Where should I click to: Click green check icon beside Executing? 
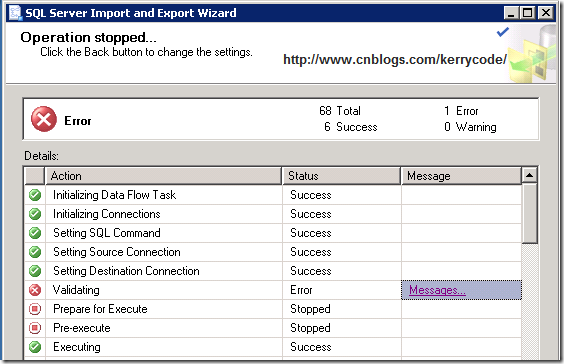point(35,347)
